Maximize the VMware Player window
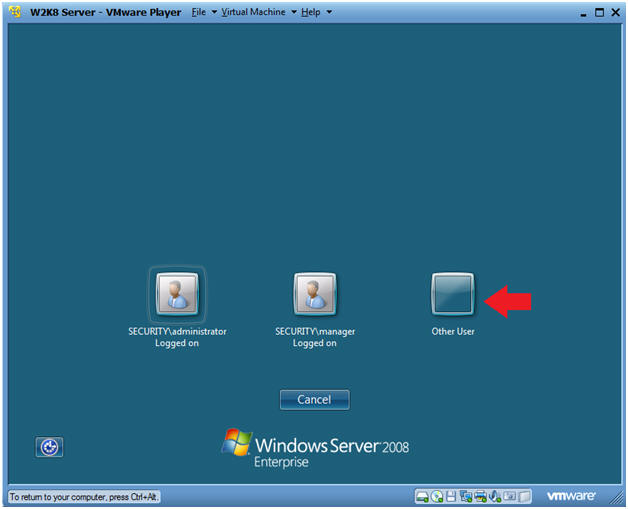 coord(599,12)
